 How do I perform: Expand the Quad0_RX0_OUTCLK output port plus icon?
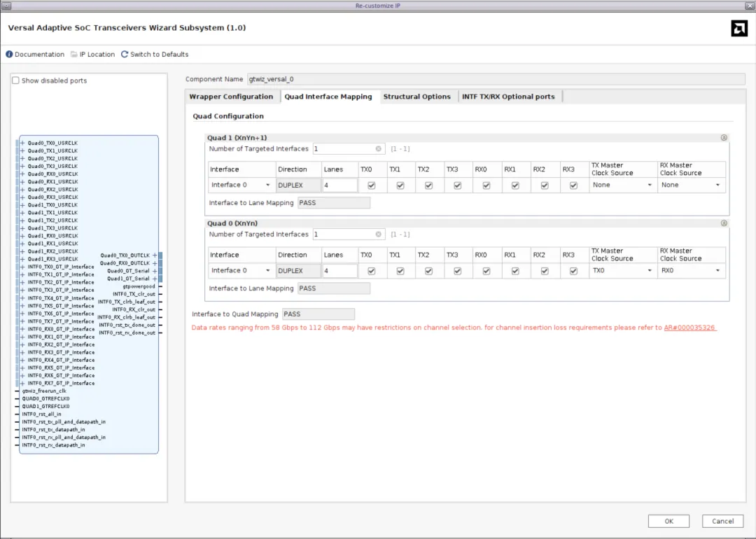(155, 263)
